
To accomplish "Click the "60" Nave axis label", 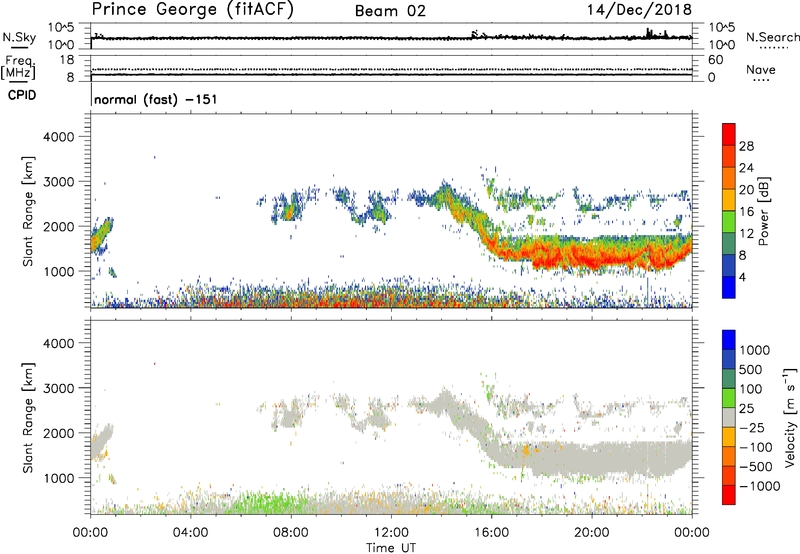I will click(715, 60).
